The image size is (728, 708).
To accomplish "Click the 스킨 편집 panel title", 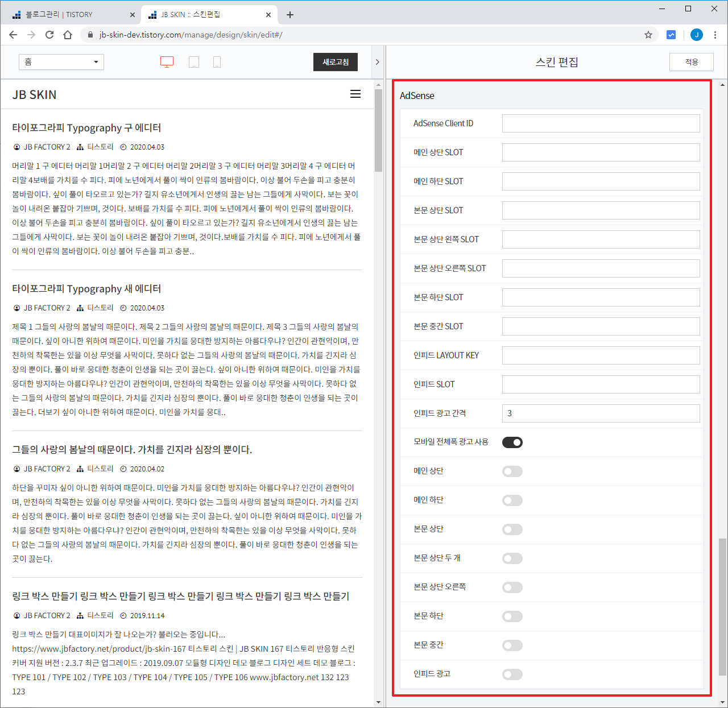I will pos(557,62).
